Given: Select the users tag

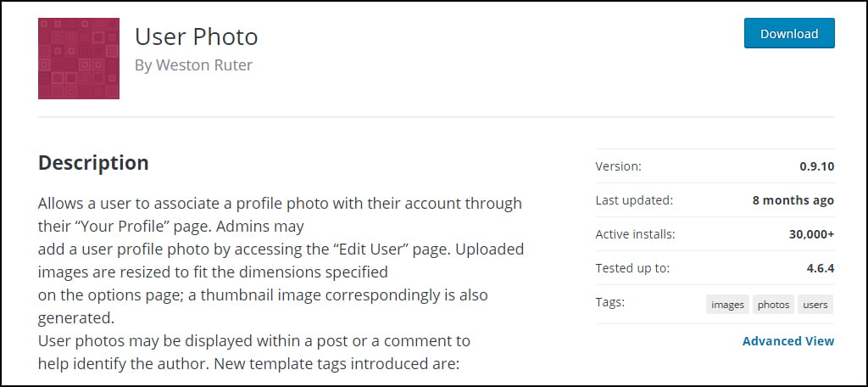Looking at the screenshot, I should tap(815, 305).
